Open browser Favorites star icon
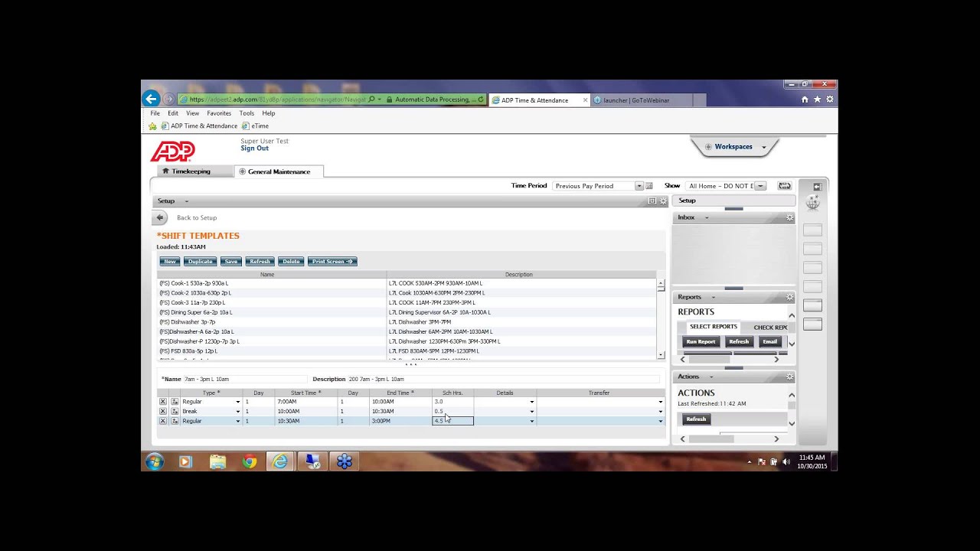Screen dimensions: 980x551 (817, 99)
